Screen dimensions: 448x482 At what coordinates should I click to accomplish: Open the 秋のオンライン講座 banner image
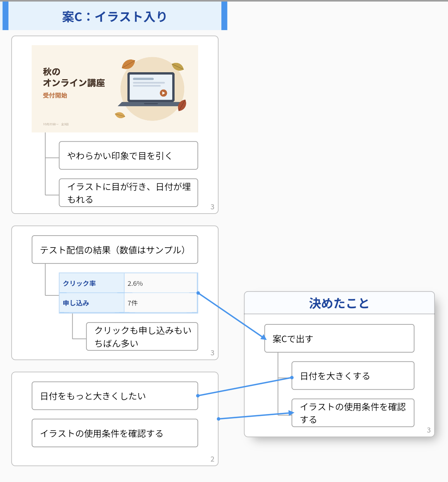[115, 89]
